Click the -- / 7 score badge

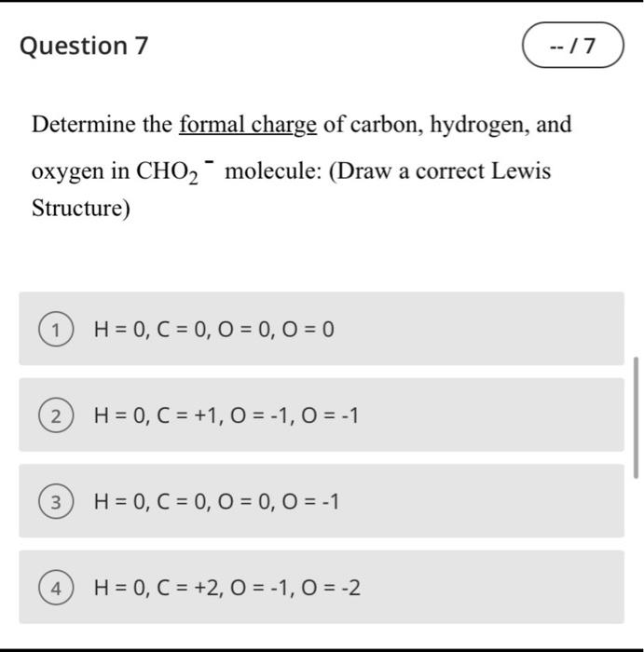coord(573,45)
